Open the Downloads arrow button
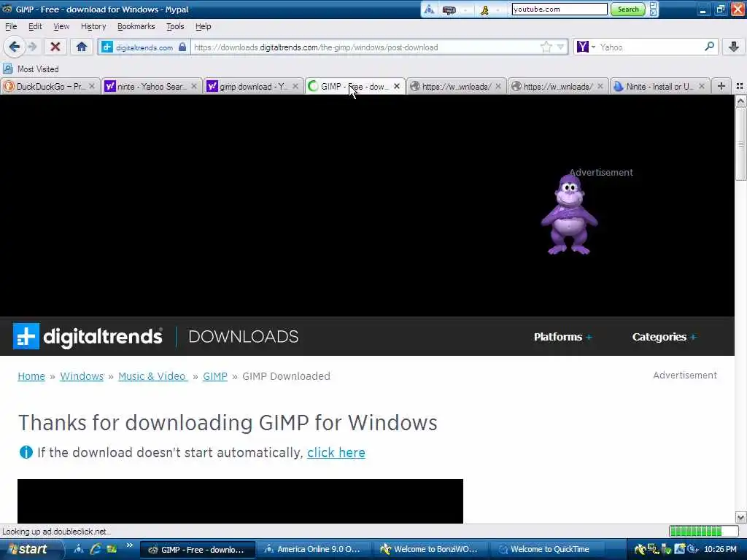This screenshot has width=747, height=560. [x=734, y=47]
